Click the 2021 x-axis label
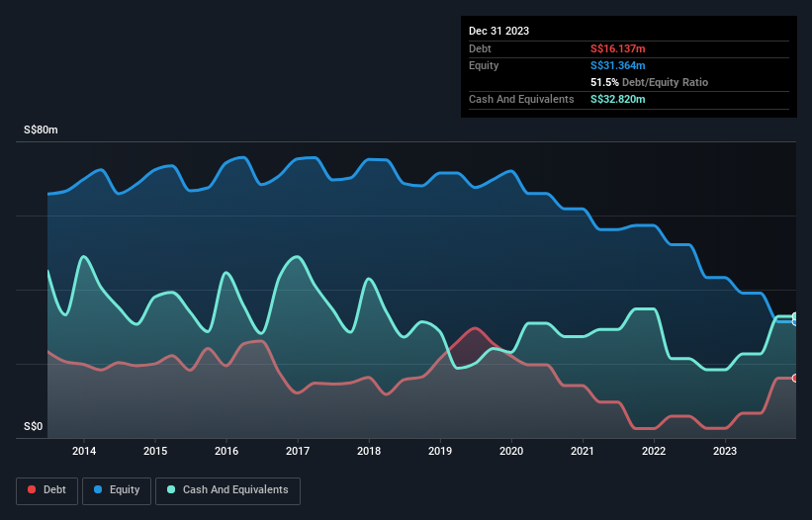This screenshot has width=812, height=520. tap(583, 451)
